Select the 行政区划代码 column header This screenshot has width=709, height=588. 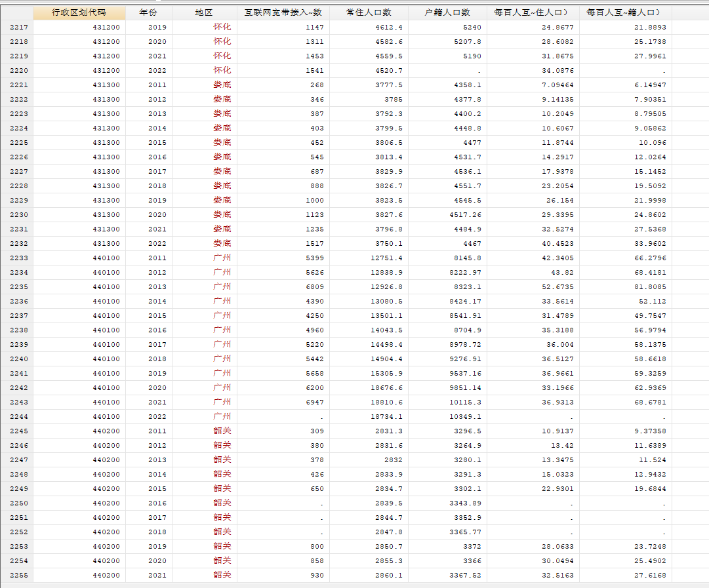click(x=79, y=12)
